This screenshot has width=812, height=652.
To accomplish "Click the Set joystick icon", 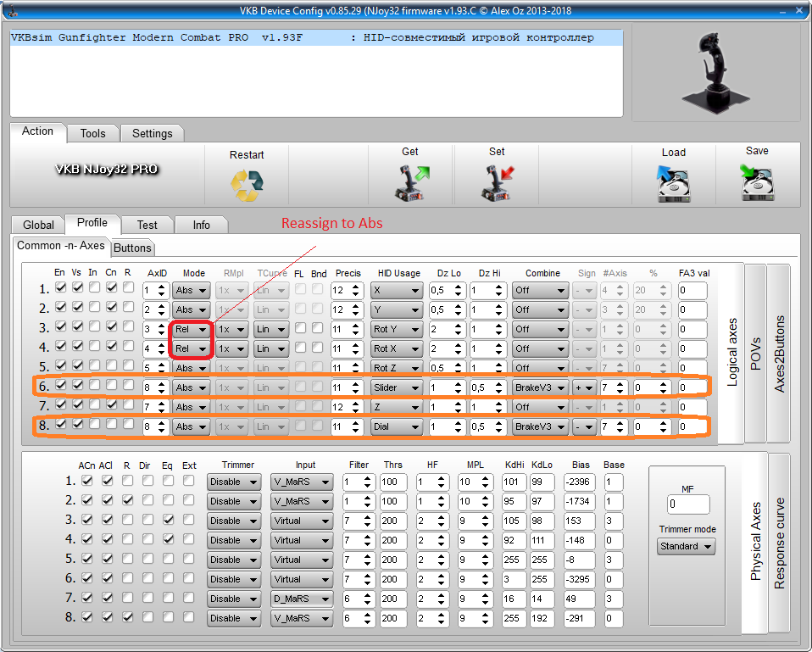I will (x=497, y=182).
